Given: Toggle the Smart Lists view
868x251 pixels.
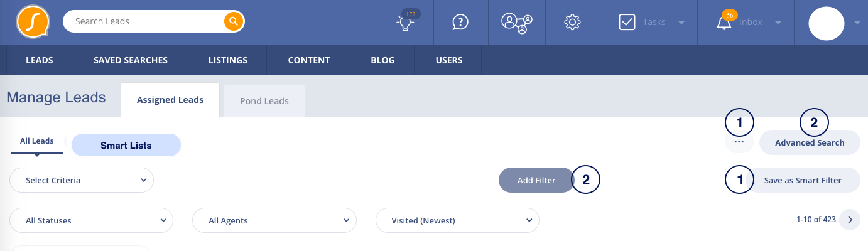Looking at the screenshot, I should pyautogui.click(x=126, y=145).
